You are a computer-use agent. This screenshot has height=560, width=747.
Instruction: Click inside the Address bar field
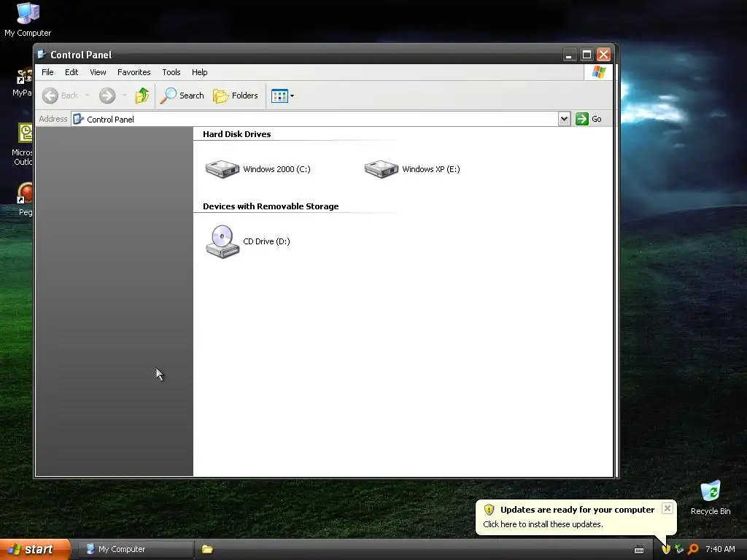pyautogui.click(x=314, y=119)
